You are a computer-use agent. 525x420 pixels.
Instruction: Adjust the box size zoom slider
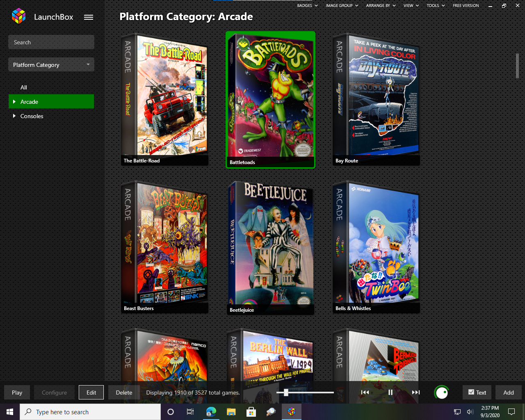point(286,393)
